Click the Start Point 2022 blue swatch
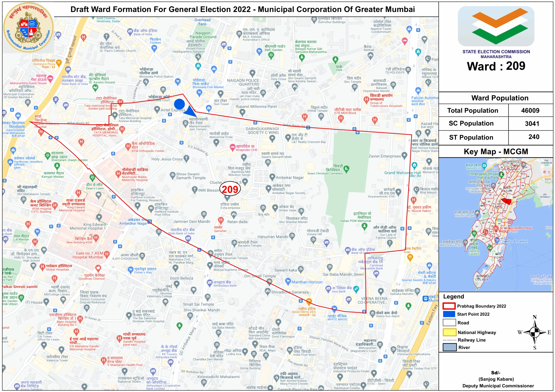 pyautogui.click(x=449, y=314)
